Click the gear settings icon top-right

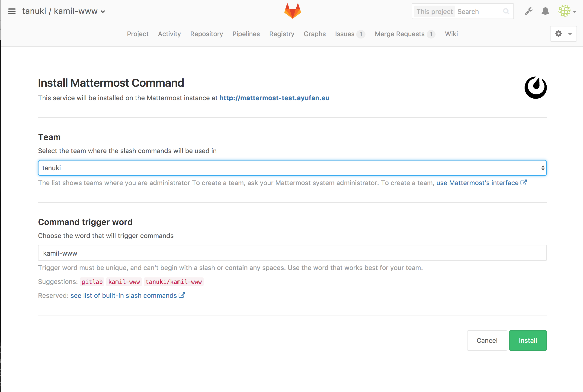[559, 34]
